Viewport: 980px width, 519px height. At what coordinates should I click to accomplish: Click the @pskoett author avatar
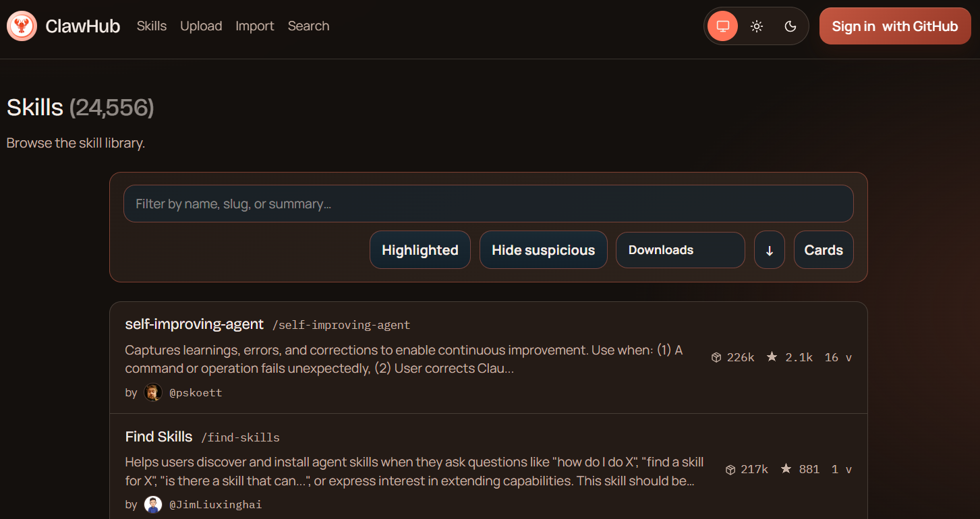[153, 392]
